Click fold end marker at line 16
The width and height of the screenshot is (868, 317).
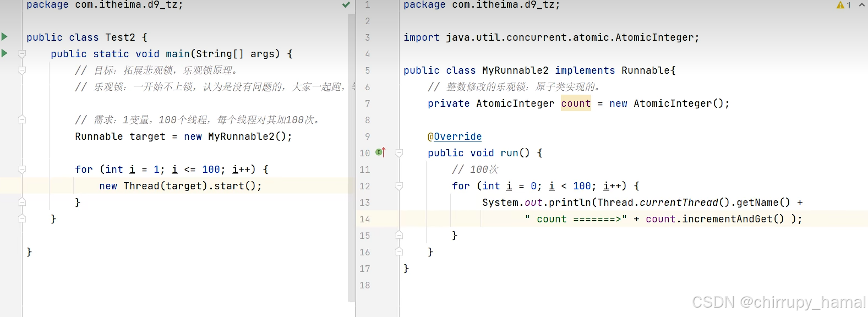399,252
